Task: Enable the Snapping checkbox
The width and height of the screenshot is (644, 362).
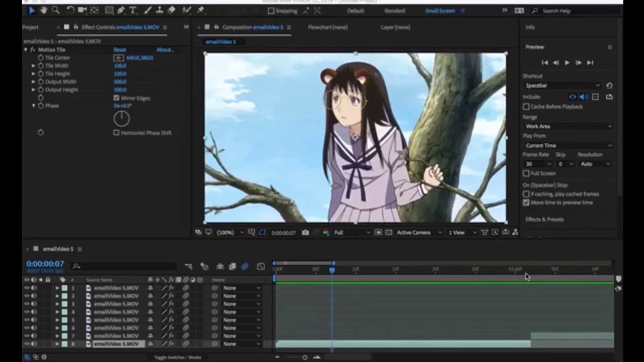Action: coord(271,11)
